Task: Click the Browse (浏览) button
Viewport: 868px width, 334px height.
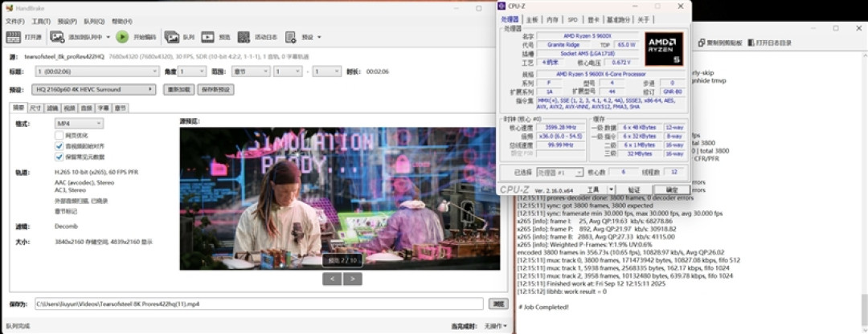Action: pos(497,303)
